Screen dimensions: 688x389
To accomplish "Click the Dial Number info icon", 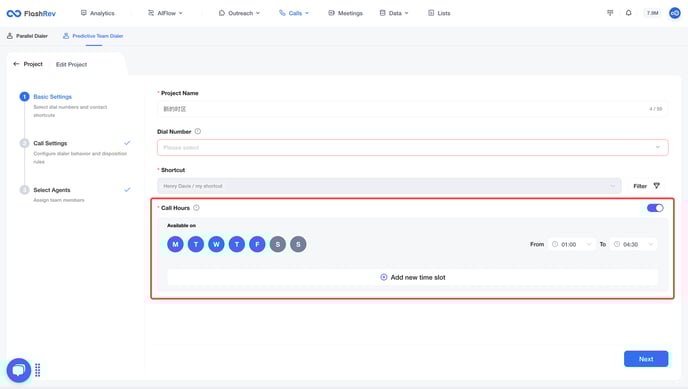I will tap(198, 131).
